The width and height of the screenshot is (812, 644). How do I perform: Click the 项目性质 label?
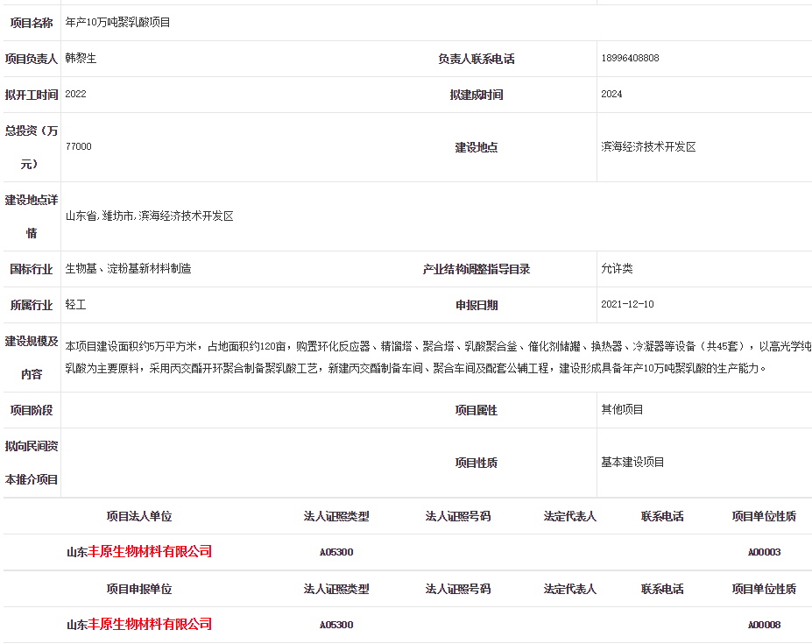(477, 463)
